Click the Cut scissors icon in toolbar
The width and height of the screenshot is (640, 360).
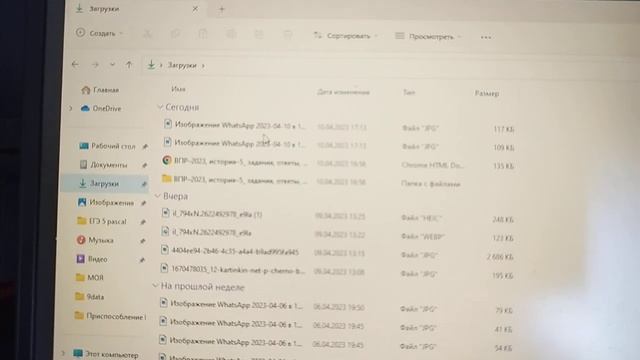[148, 34]
